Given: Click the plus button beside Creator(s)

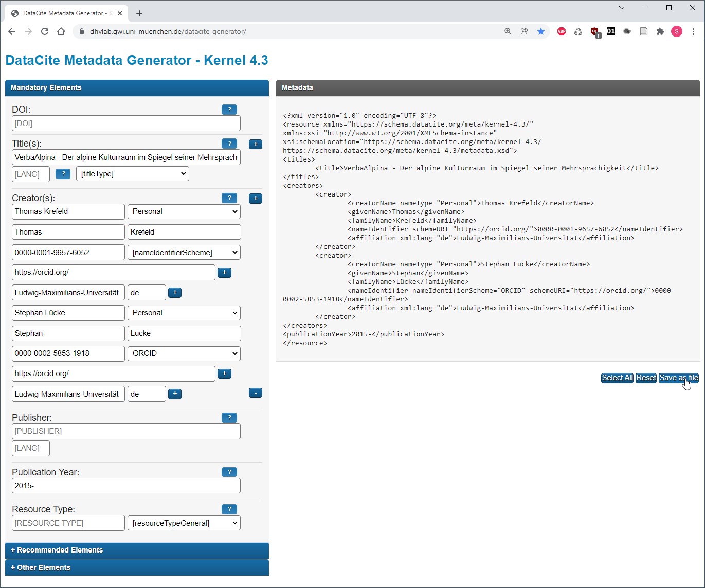Looking at the screenshot, I should pyautogui.click(x=255, y=199).
